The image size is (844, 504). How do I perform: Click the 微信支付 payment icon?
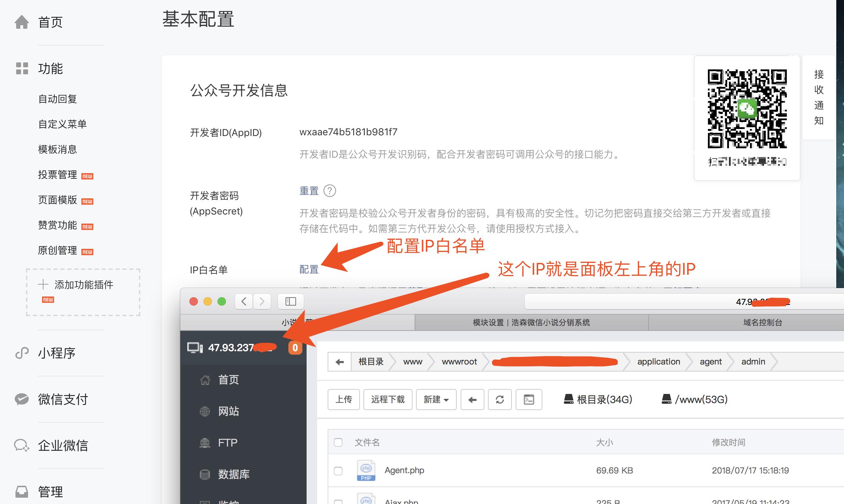(x=22, y=399)
